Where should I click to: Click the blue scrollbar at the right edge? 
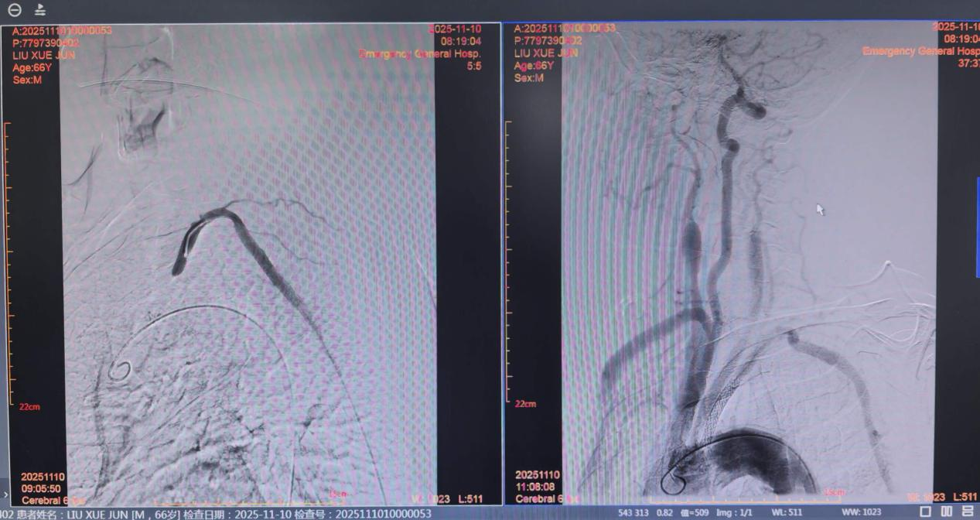[x=978, y=226]
